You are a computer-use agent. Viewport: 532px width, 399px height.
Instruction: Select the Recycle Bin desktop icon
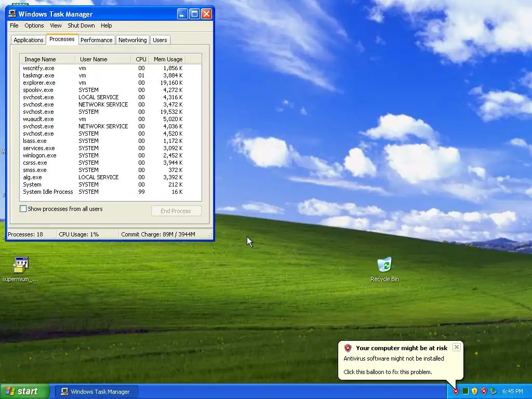384,270
